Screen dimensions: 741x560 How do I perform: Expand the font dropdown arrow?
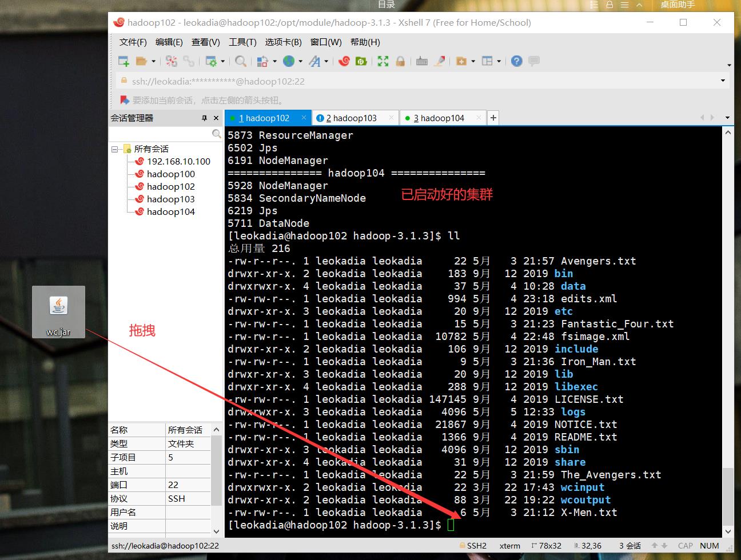326,61
